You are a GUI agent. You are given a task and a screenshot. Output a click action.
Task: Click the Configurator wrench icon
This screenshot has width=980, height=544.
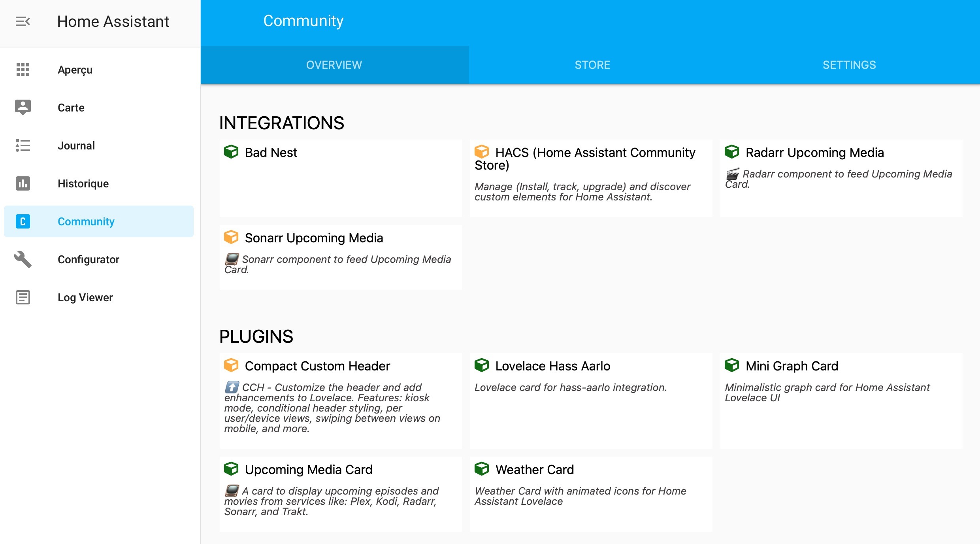click(x=23, y=259)
